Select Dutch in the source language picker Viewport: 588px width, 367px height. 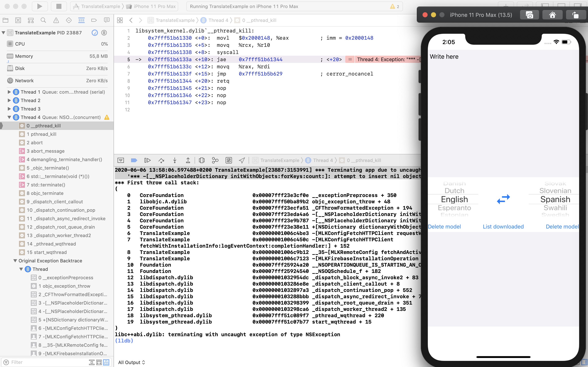[x=454, y=190]
